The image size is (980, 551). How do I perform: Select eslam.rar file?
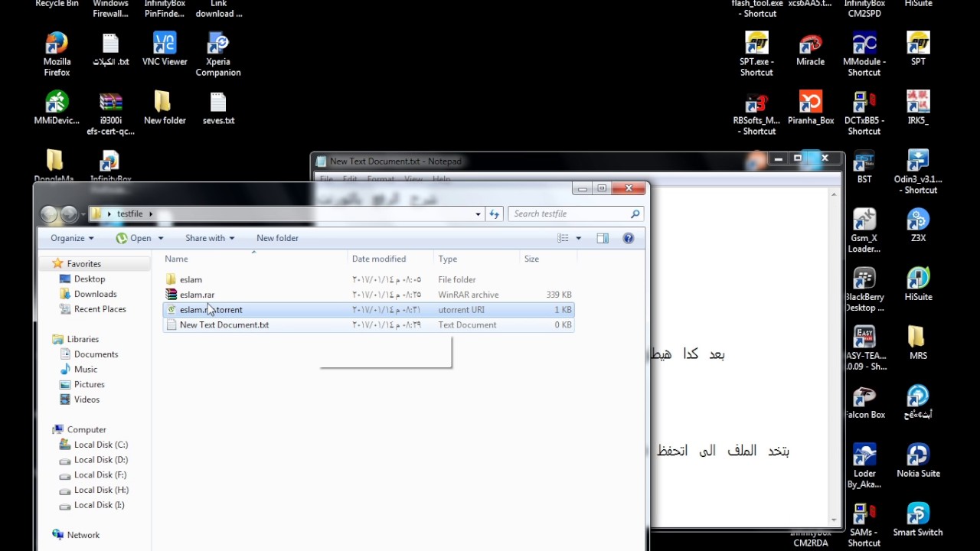368,295
